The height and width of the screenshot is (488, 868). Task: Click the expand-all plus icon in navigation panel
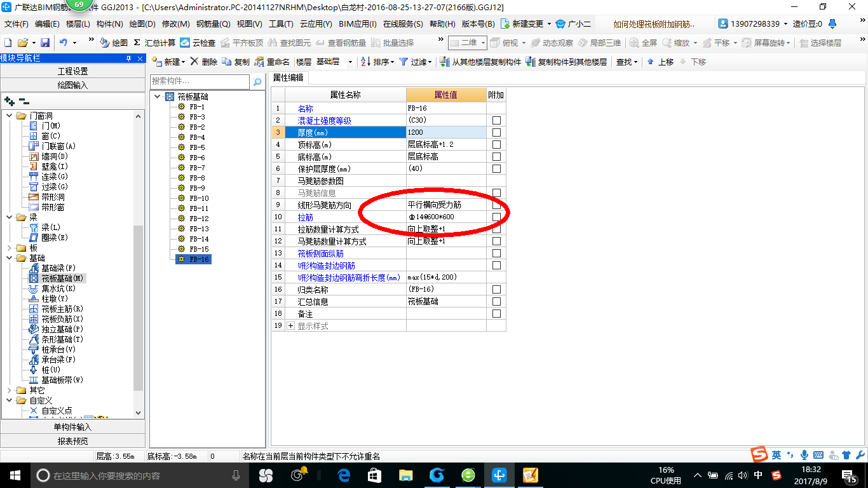pyautogui.click(x=10, y=100)
